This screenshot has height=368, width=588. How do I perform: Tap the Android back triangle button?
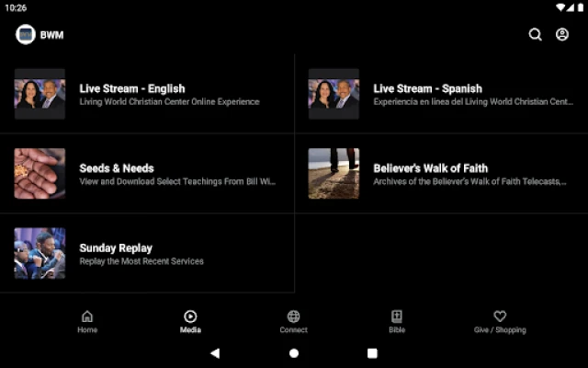pos(215,353)
